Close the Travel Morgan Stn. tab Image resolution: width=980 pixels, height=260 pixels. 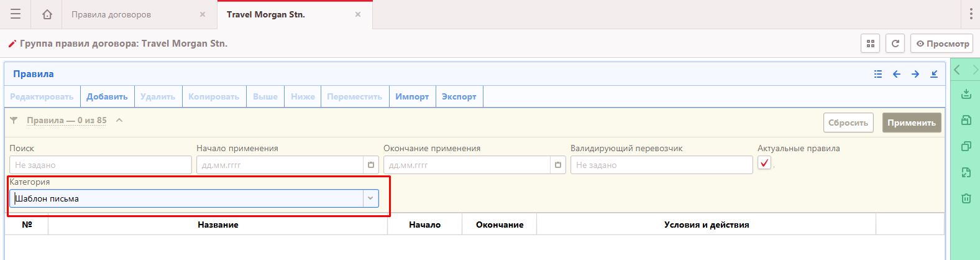pyautogui.click(x=358, y=14)
